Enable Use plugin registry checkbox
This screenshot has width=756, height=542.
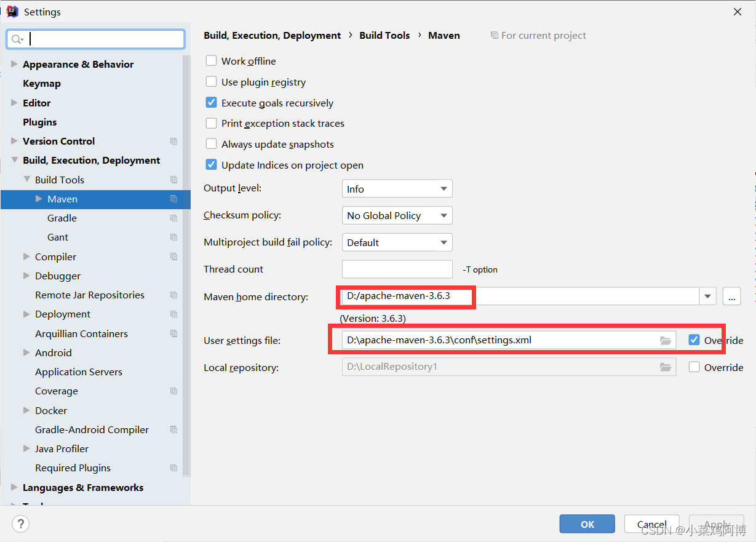[211, 82]
